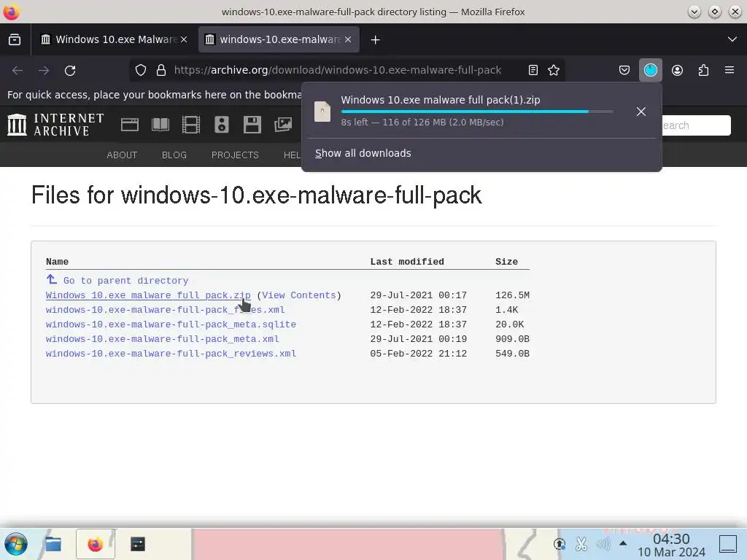Click the archive.org address bar URL
This screenshot has width=747, height=560.
coord(337,71)
